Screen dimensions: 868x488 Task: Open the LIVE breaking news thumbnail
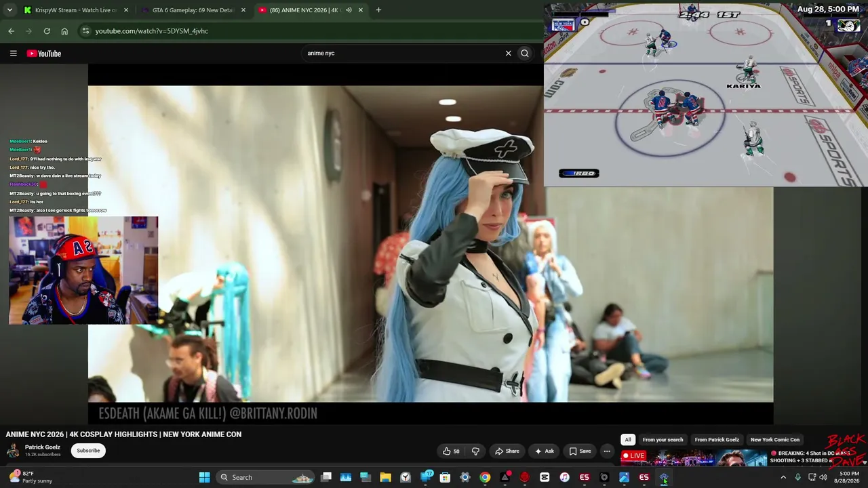[x=693, y=458]
